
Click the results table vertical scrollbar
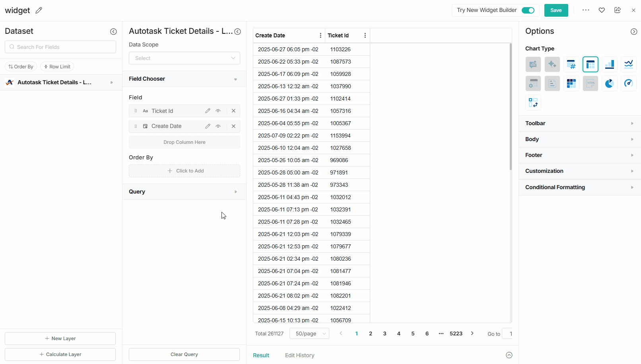pyautogui.click(x=511, y=107)
